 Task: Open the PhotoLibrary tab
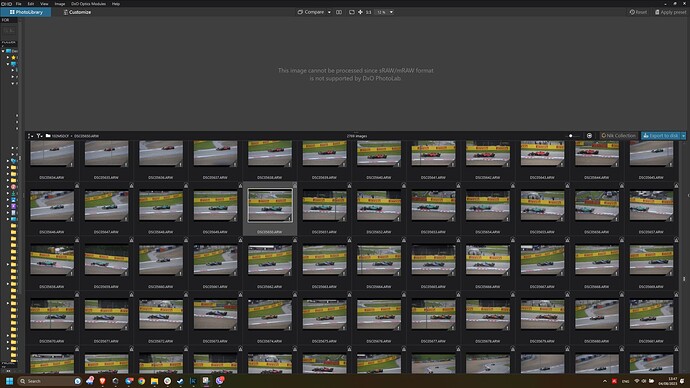(26, 12)
